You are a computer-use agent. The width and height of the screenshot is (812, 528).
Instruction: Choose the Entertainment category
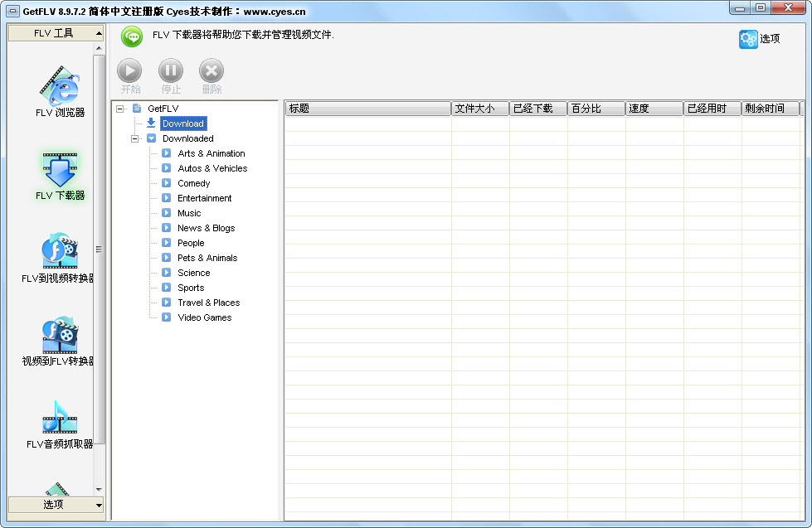click(x=205, y=198)
